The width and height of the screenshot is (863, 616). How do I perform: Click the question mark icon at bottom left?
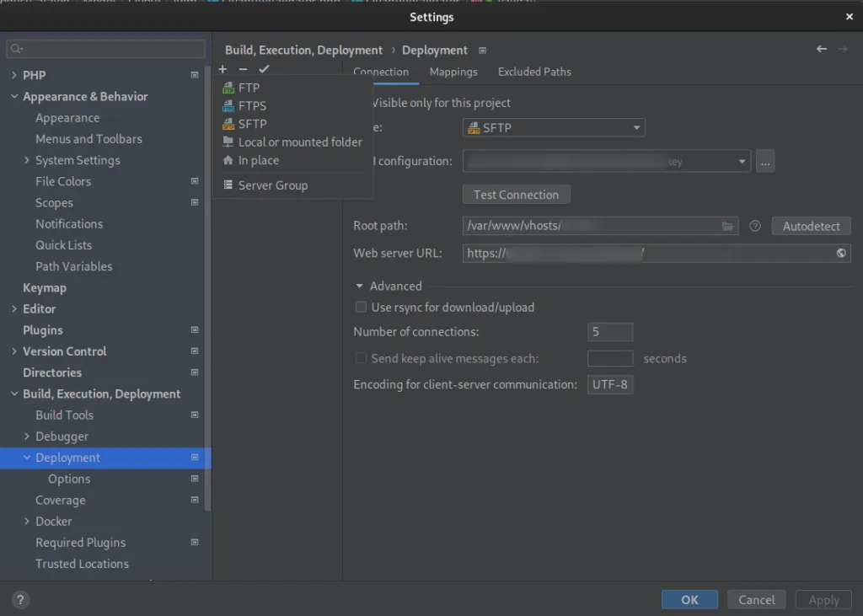19,599
